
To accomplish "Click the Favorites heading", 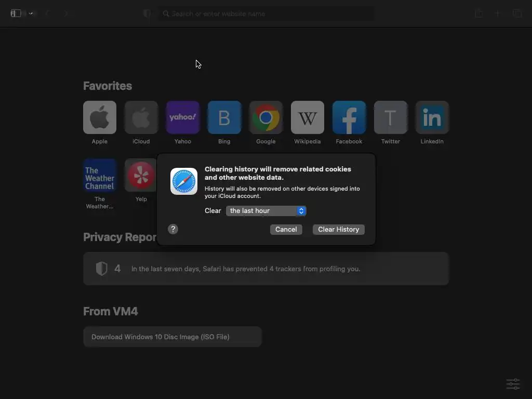I will pos(108,86).
